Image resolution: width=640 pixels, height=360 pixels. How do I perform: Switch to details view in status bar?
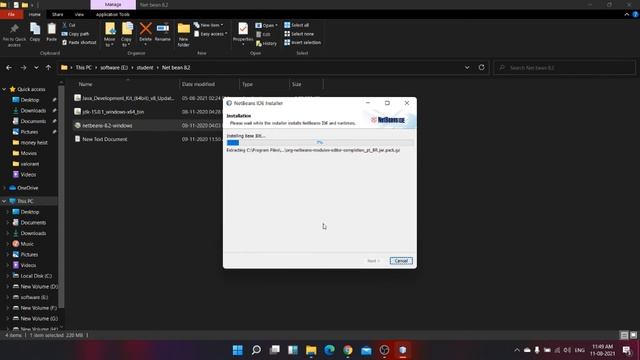point(624,335)
